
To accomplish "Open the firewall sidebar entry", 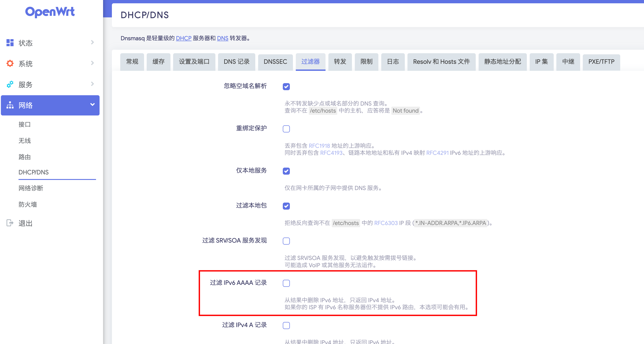I will [28, 205].
